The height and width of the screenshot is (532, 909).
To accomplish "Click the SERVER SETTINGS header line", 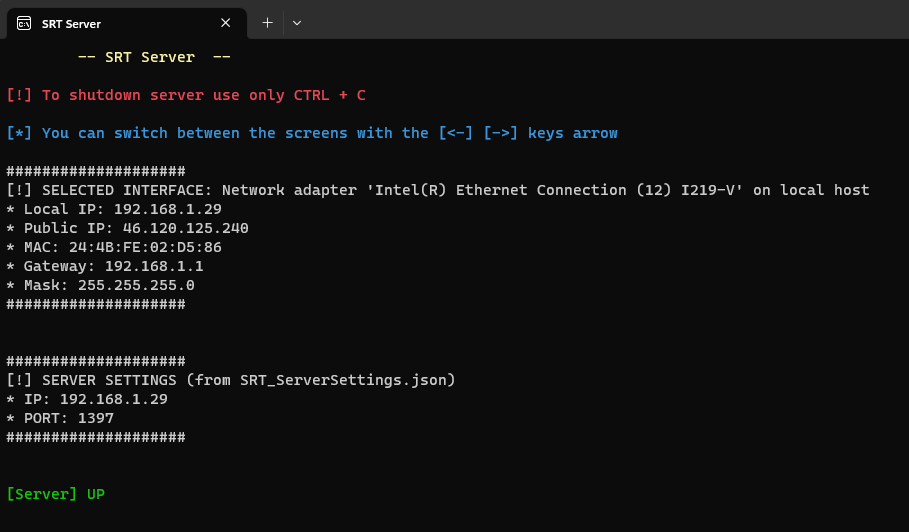I will click(x=230, y=380).
